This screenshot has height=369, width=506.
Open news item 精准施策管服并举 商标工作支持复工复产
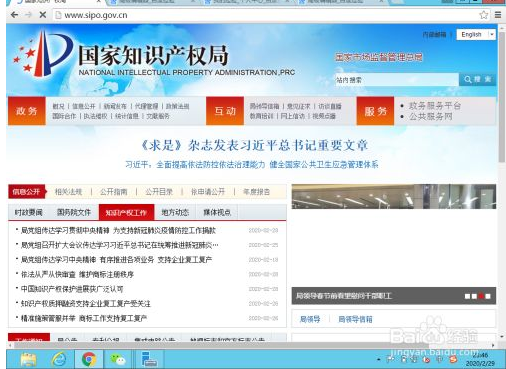coord(84,318)
